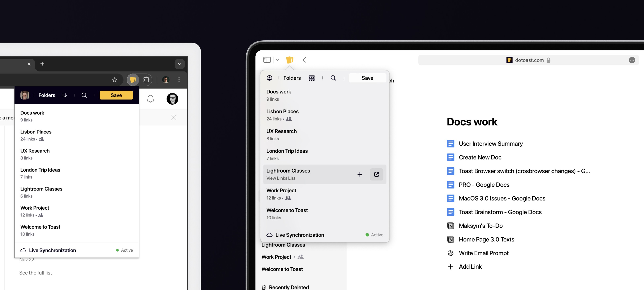This screenshot has height=290, width=644.
Task: Open the Recently Deleted sidebar item
Action: [289, 287]
